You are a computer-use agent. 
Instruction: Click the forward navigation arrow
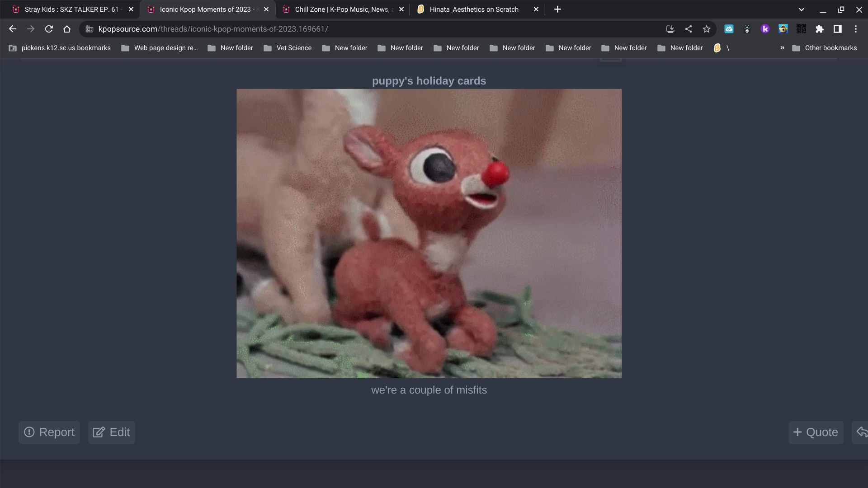tap(31, 29)
